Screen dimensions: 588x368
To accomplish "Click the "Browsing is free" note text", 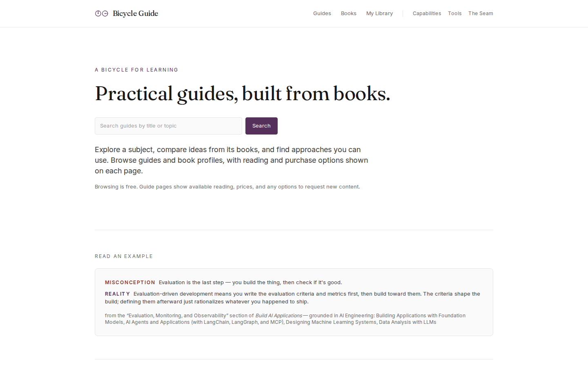I will [x=227, y=187].
